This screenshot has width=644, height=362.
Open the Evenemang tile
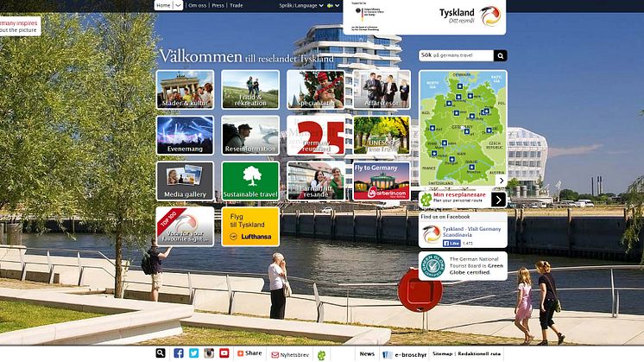[x=186, y=135]
